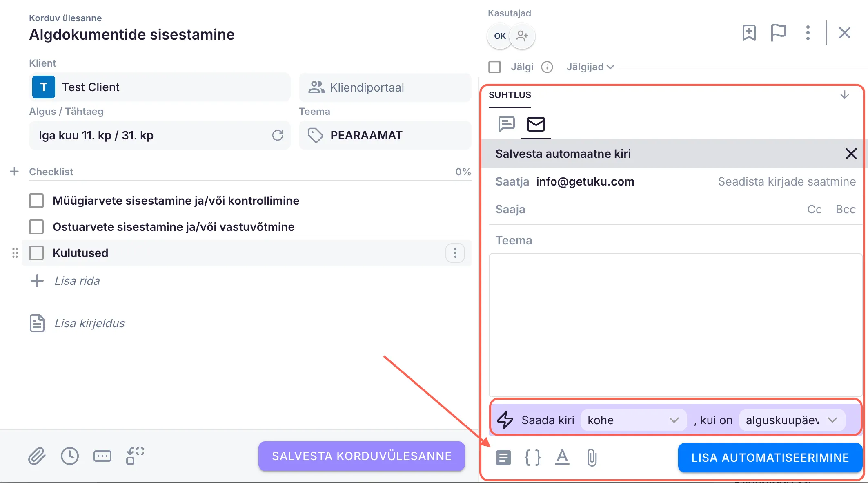Click the bookmark add icon

click(x=749, y=33)
